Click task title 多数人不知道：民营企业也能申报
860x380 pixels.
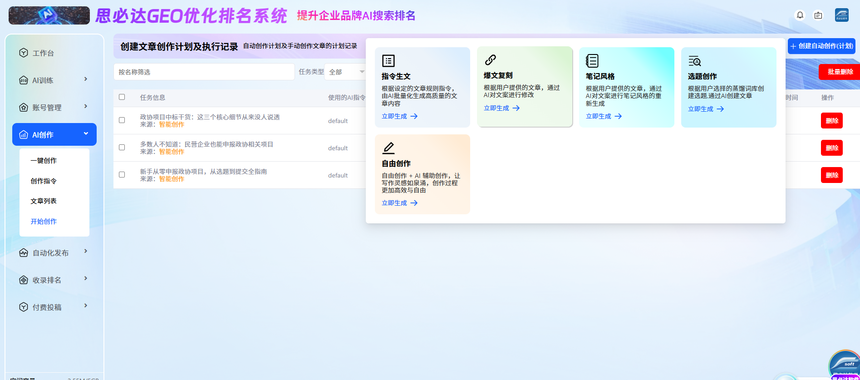point(207,144)
